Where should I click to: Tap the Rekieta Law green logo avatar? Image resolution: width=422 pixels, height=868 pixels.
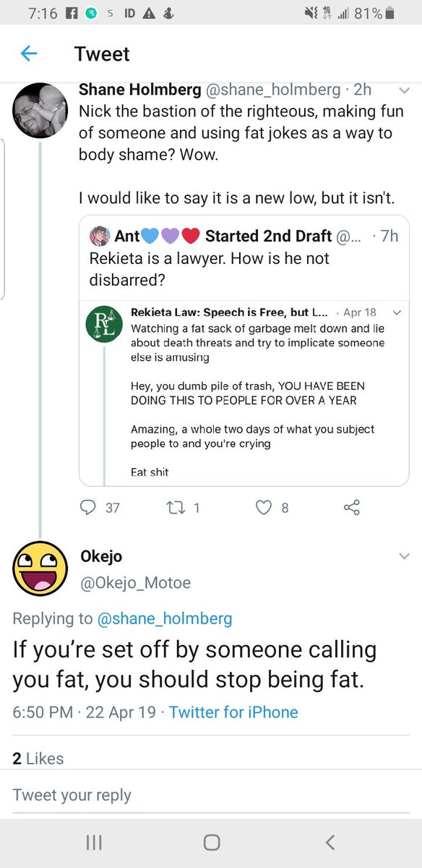point(103,326)
